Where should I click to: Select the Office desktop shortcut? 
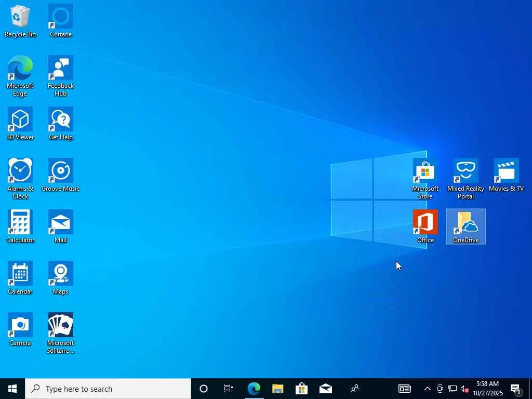tap(425, 227)
